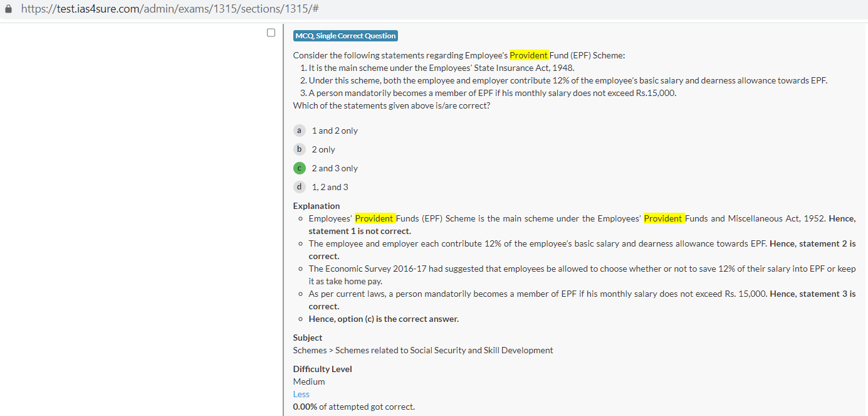The height and width of the screenshot is (416, 868).
Task: Click the '2 only' answer text
Action: click(x=323, y=149)
